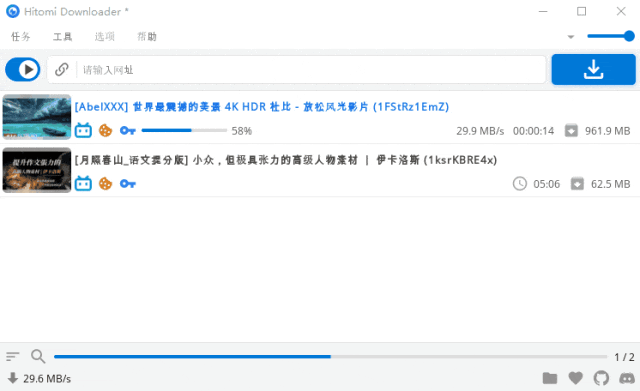Open thumbnail of 月照春山 task
This screenshot has width=640, height=391.
coord(37,170)
